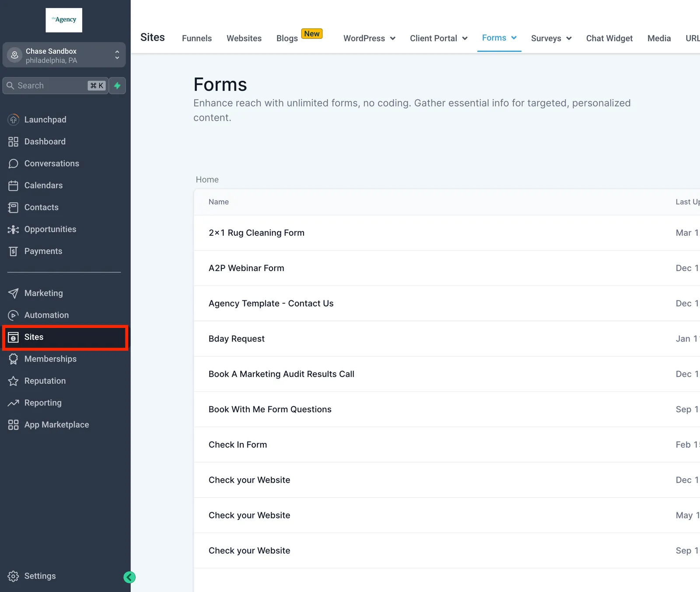Switch to the Funnels tab

tap(197, 38)
